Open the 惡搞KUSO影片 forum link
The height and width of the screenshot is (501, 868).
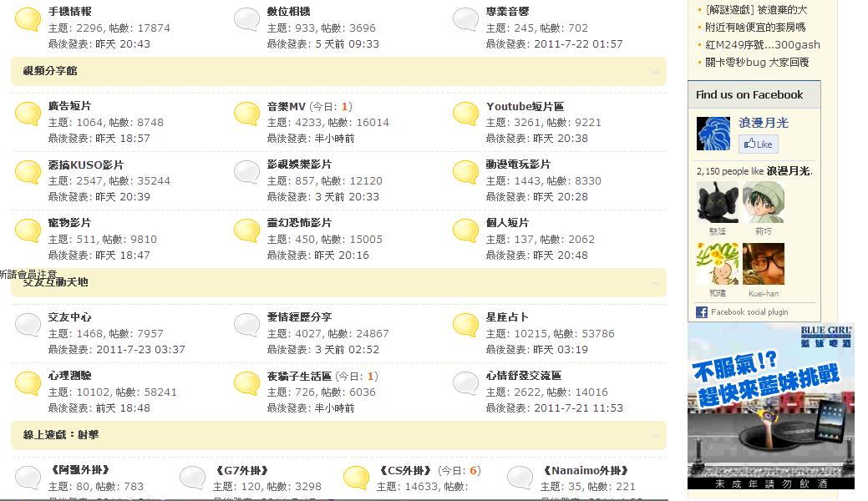(x=85, y=165)
